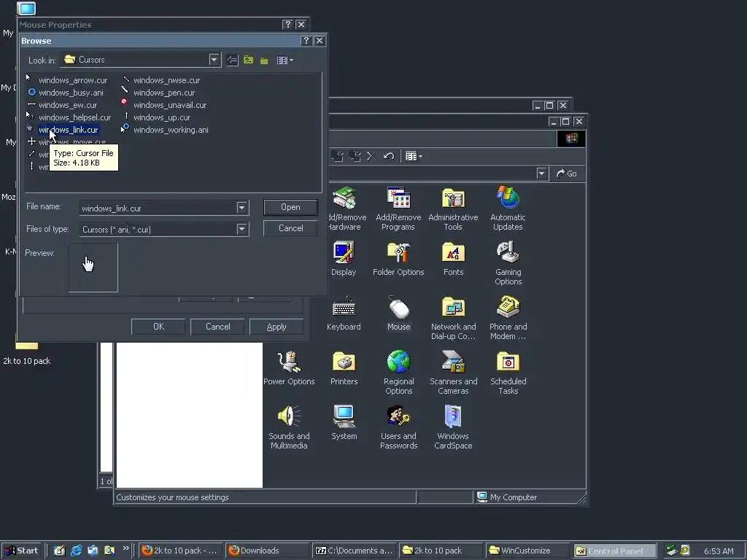Click Copy To icon in Control Panel toolbar
Viewport: 747px width, 560px height.
(355, 156)
